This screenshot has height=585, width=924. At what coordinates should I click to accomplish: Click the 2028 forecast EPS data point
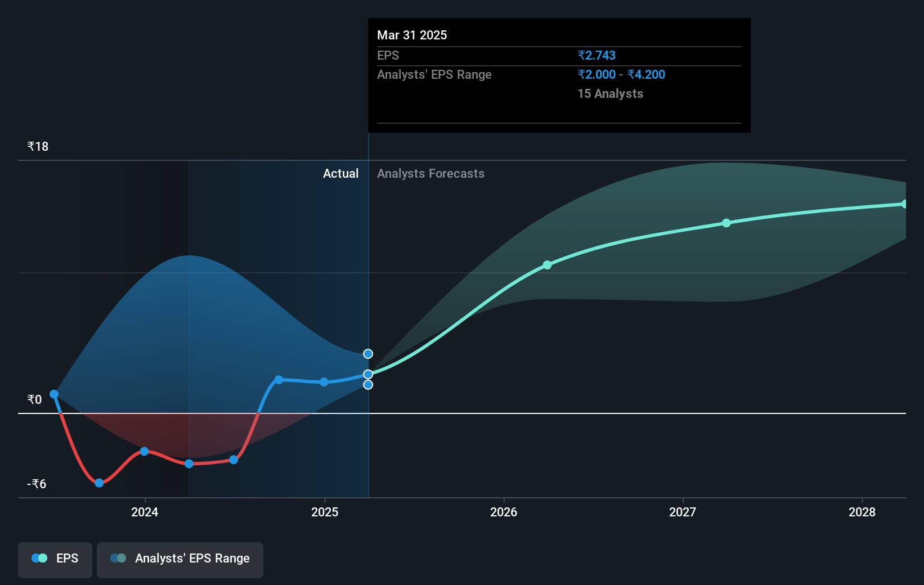tap(904, 204)
